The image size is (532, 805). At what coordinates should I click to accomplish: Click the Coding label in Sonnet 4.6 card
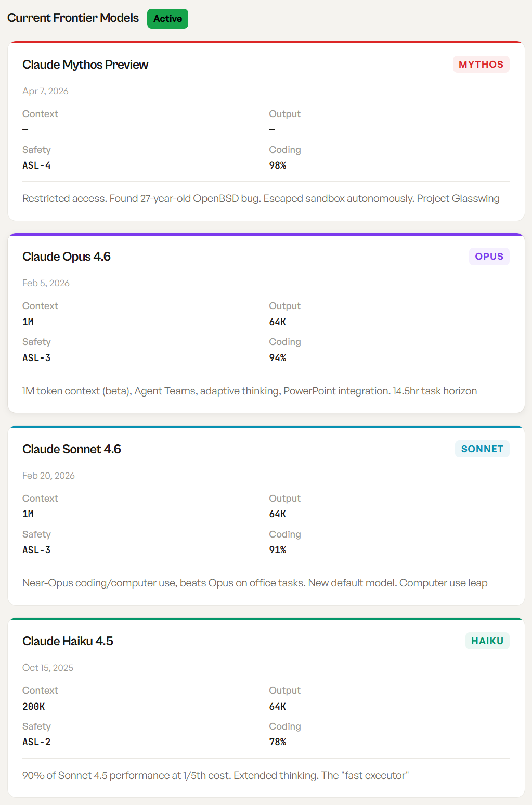(285, 534)
